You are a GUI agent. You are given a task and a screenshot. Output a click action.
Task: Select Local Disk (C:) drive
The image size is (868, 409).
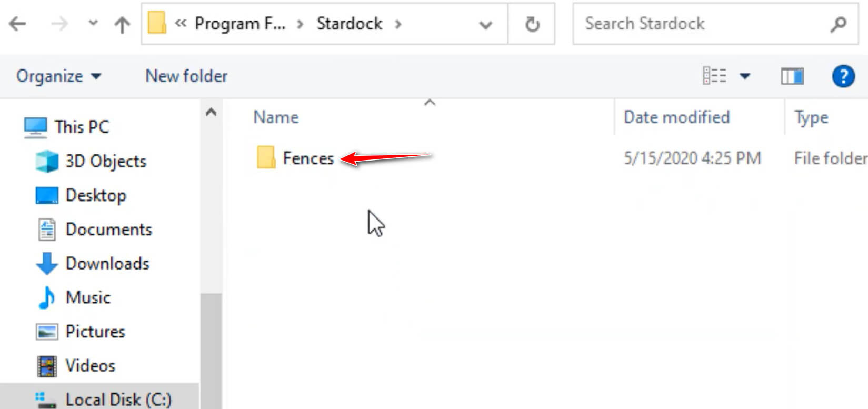(x=118, y=400)
